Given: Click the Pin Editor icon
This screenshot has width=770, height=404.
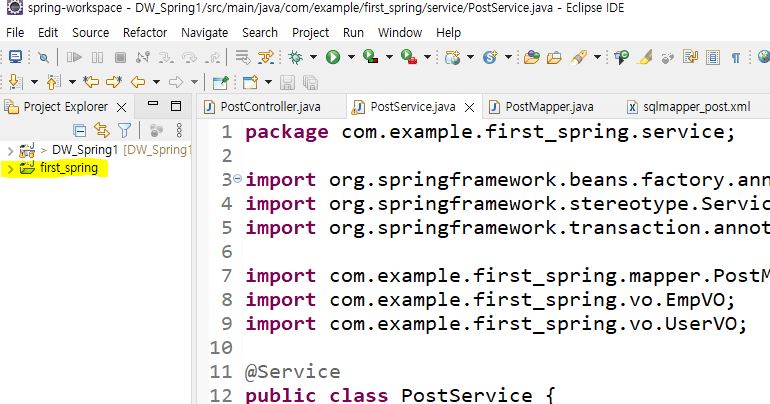Looking at the screenshot, I should click(220, 82).
